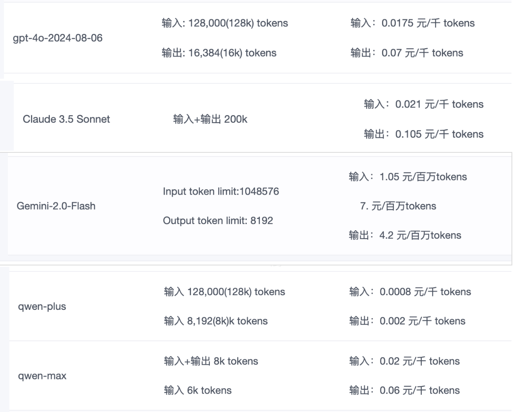Click the '输出: 4.2 元/百万tokens' price
The width and height of the screenshot is (532, 412).
[x=405, y=235]
